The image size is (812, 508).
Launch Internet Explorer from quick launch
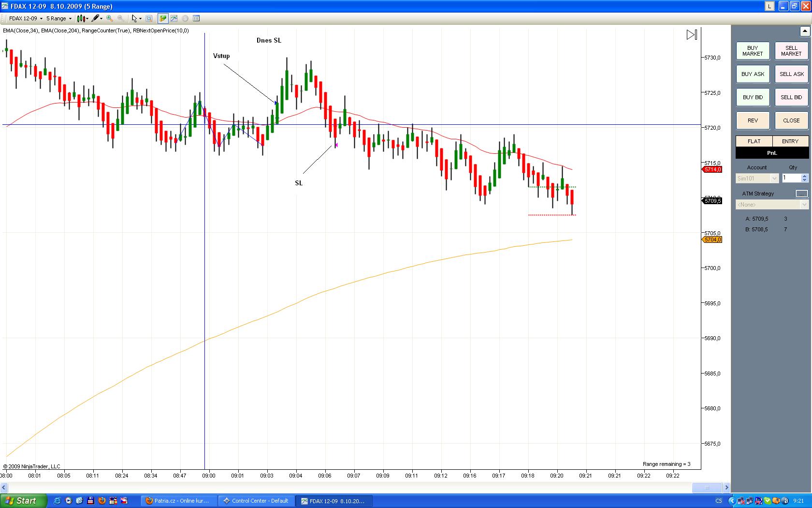[x=57, y=501]
